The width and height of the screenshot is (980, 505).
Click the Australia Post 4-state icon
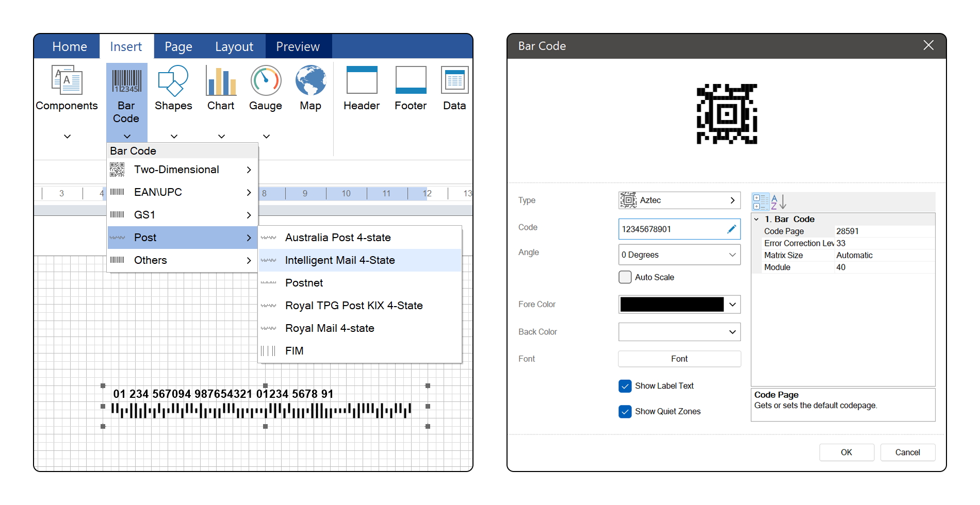pyautogui.click(x=268, y=238)
